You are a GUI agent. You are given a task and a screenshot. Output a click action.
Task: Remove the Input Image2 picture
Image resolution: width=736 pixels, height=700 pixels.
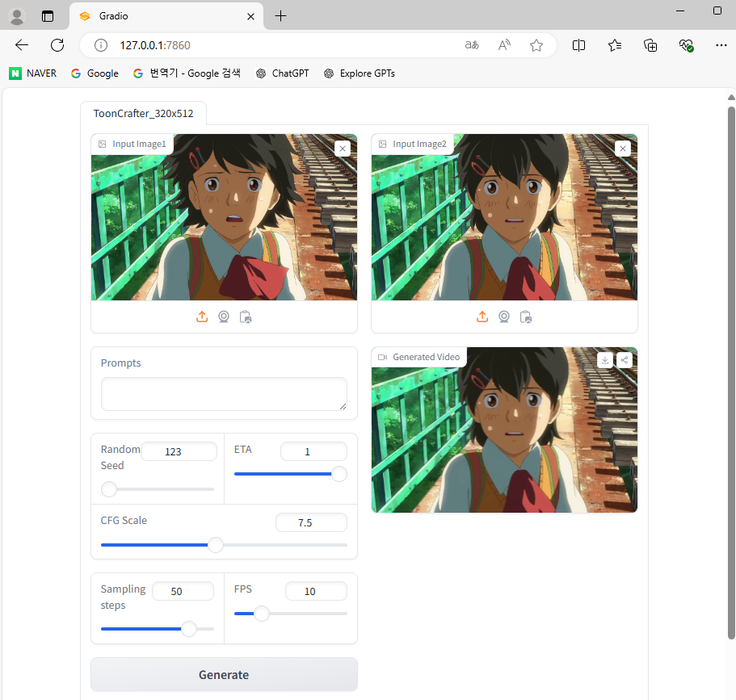click(623, 149)
